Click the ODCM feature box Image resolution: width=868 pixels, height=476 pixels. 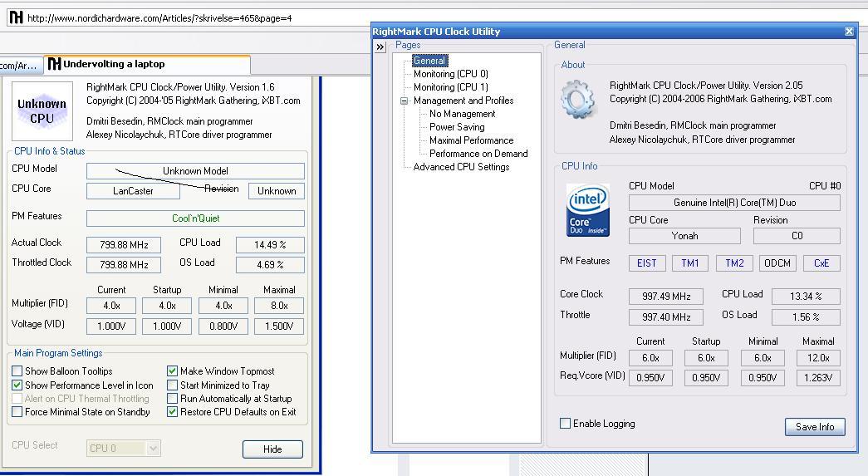click(x=777, y=263)
